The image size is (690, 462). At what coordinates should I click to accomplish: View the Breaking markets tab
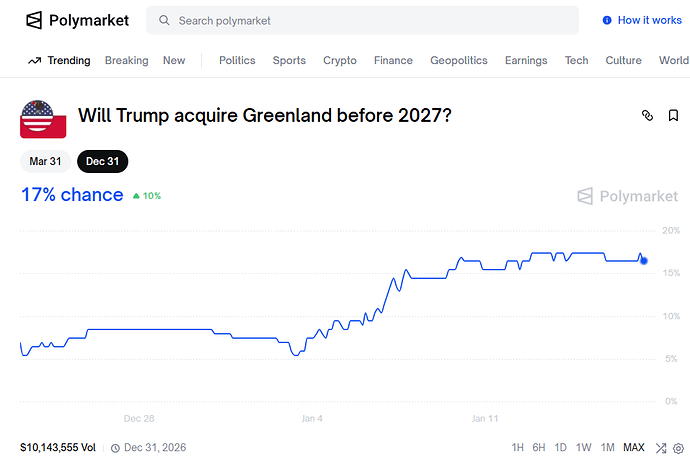126,60
